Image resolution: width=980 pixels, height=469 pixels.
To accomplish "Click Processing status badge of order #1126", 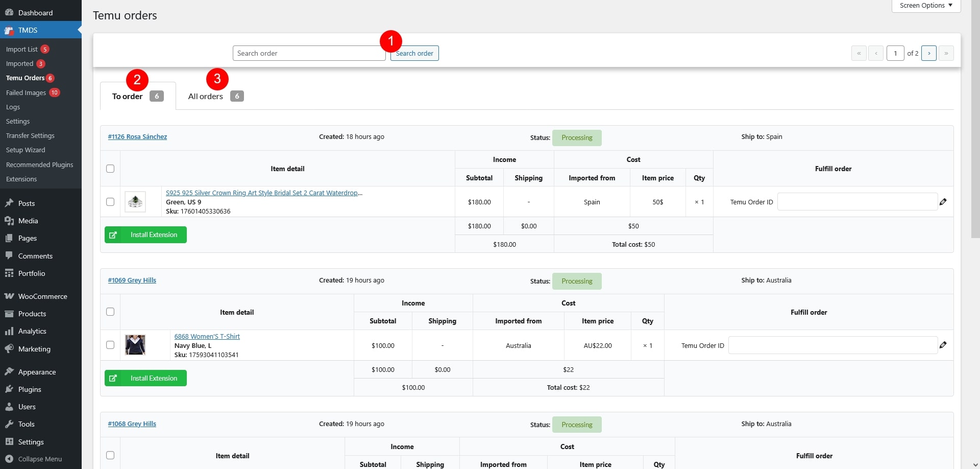I will pos(577,138).
